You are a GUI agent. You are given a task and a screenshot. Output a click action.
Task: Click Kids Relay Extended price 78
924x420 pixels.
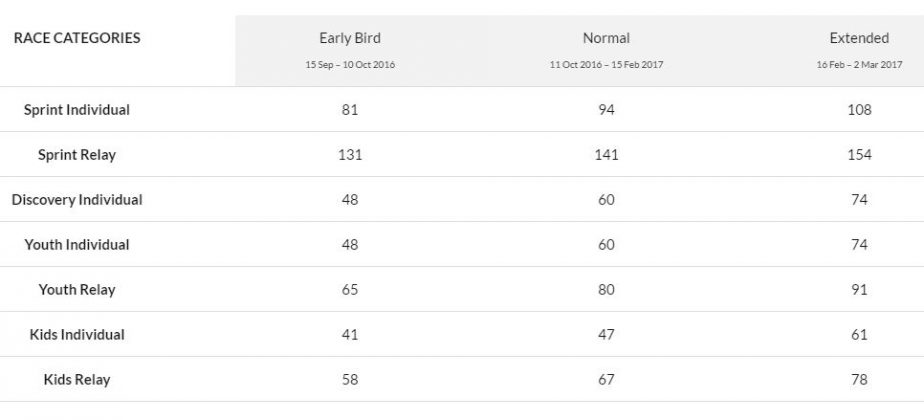(x=859, y=380)
